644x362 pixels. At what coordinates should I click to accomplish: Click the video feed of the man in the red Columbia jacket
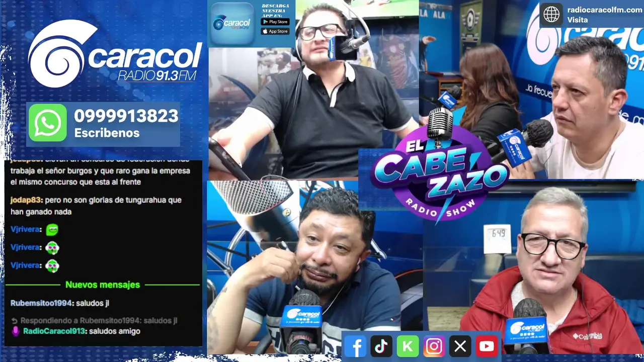click(533, 267)
